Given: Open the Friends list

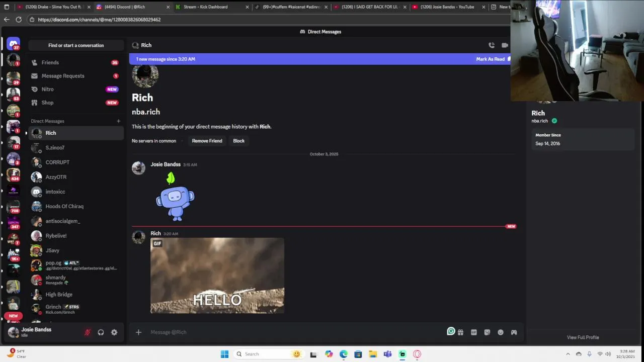Looking at the screenshot, I should tap(75, 62).
